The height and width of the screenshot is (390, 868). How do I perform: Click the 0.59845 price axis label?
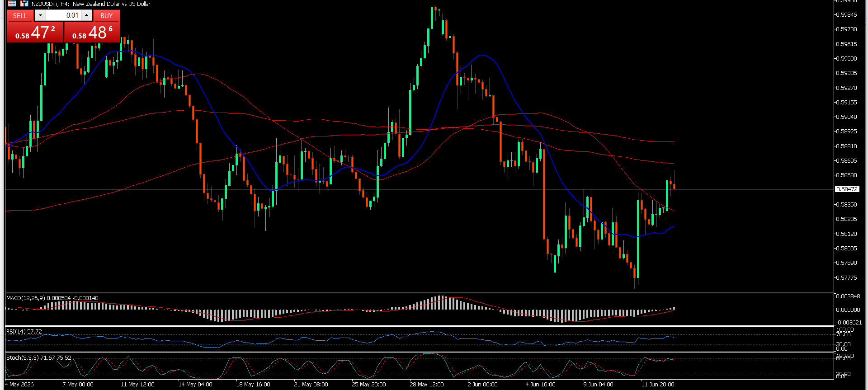(x=846, y=14)
